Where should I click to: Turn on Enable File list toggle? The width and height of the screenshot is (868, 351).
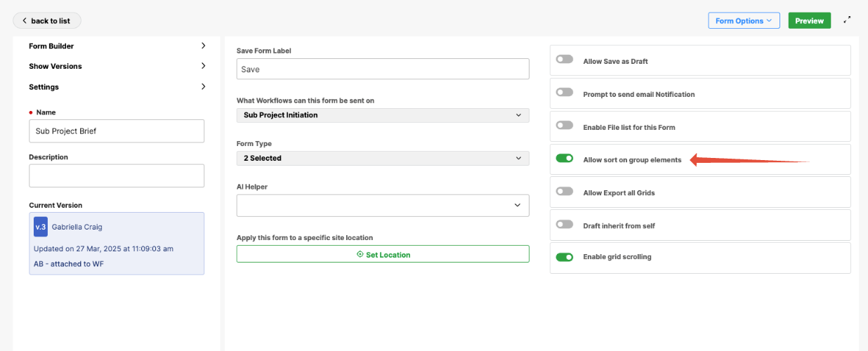coord(565,126)
